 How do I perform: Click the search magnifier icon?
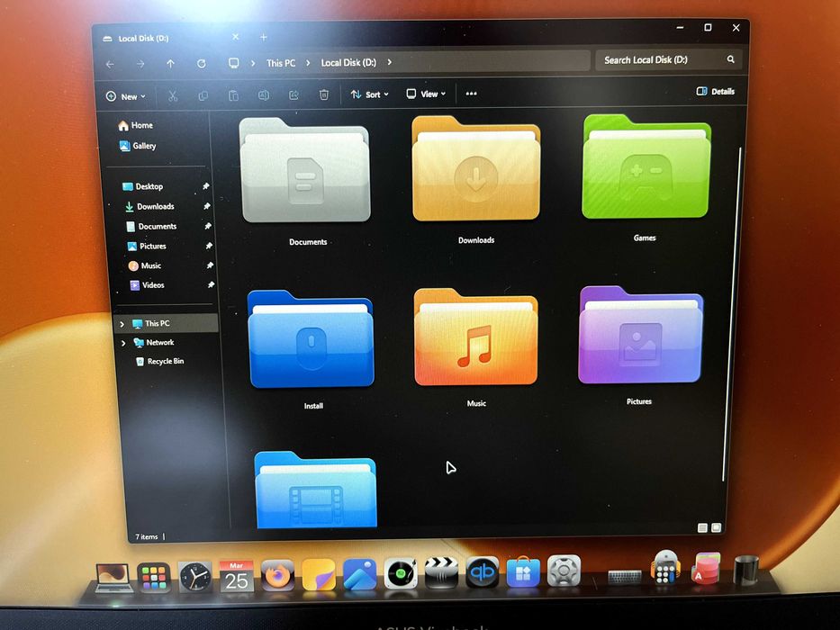tap(731, 58)
